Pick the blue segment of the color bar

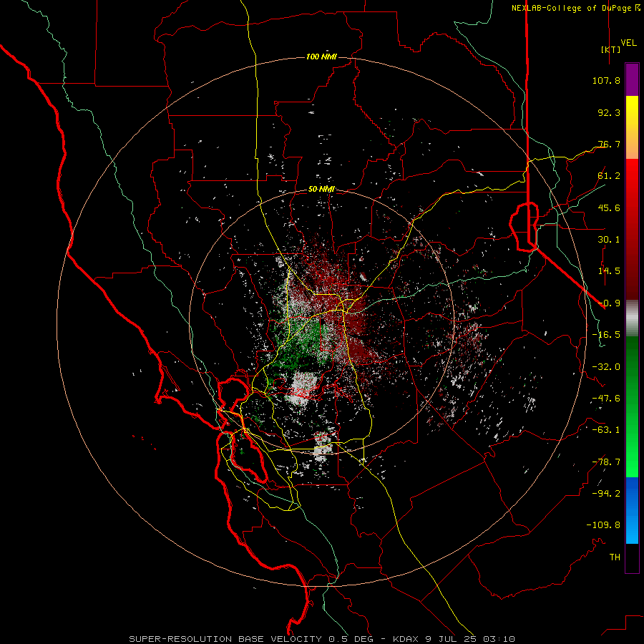632,510
